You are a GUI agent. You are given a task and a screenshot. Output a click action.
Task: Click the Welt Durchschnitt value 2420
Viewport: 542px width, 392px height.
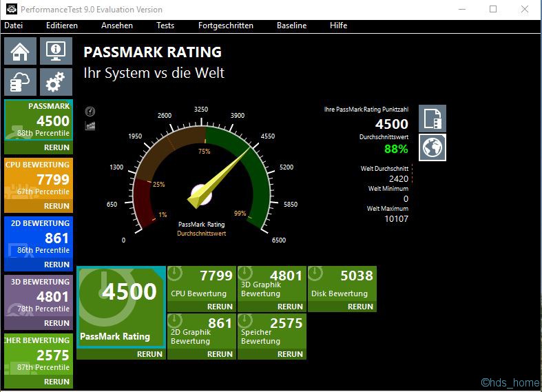[399, 178]
